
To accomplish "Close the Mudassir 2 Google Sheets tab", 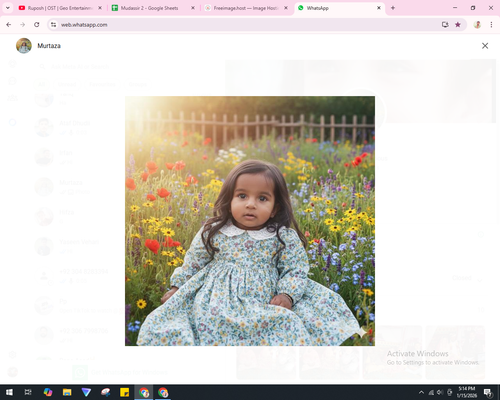I will pyautogui.click(x=193, y=8).
